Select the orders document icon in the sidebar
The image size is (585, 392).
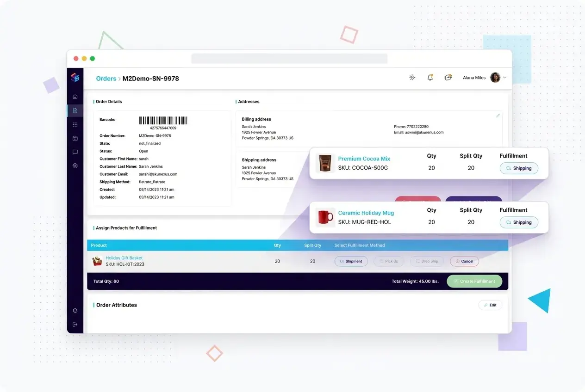coord(75,110)
